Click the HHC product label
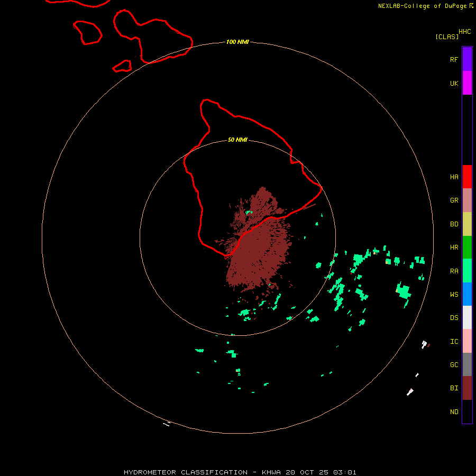Screen dimensions: 476x476 [x=465, y=32]
